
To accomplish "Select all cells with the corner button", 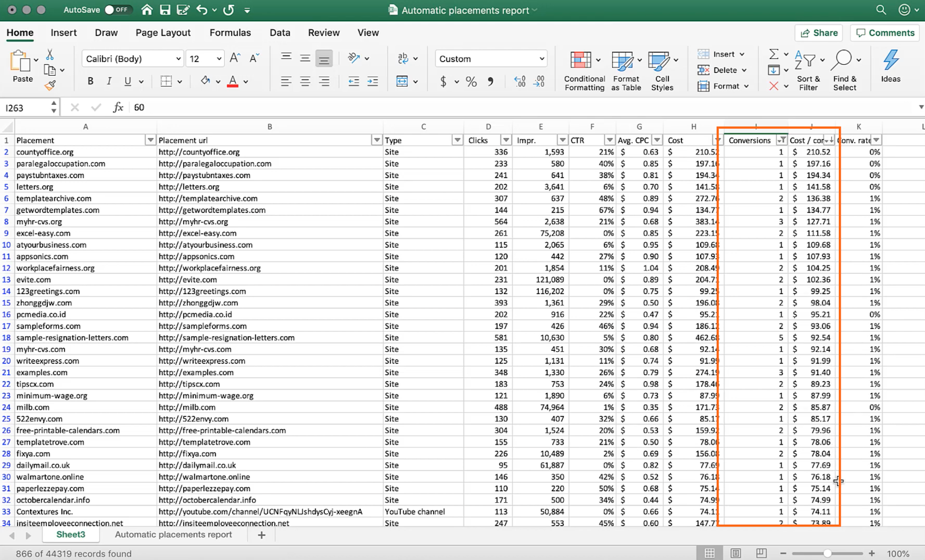I will 7,127.
